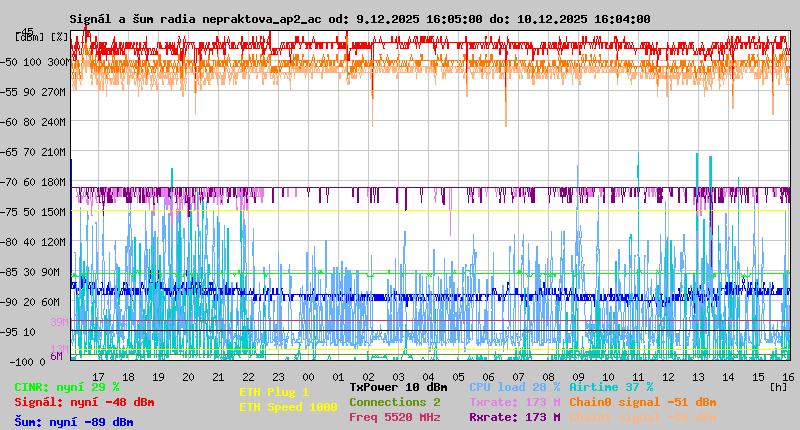The height and width of the screenshot is (430, 800).
Task: Click the red Signál -48 dBm legend label
Action: pyautogui.click(x=84, y=402)
